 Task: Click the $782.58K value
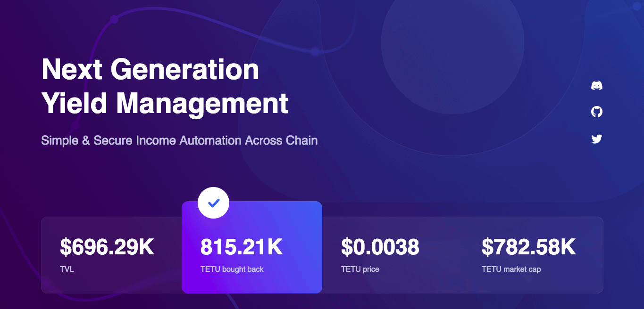coord(529,247)
